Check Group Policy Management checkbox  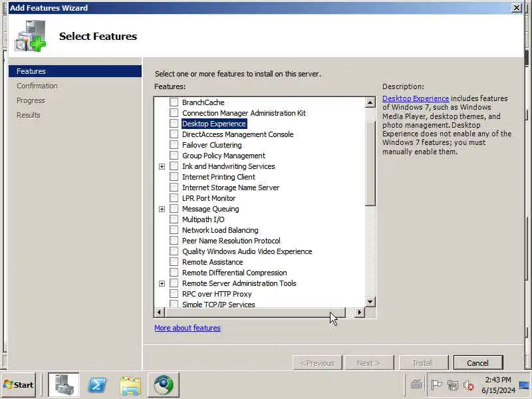click(x=174, y=156)
